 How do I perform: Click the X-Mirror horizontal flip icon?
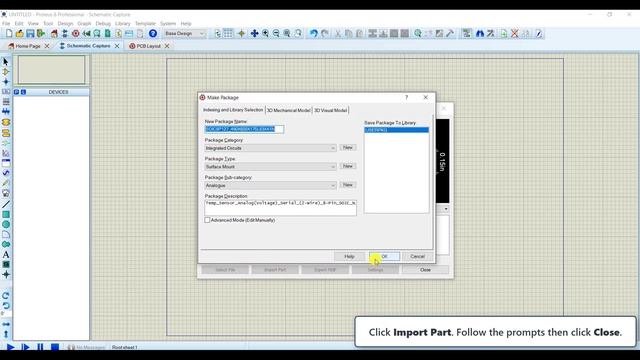(x=6, y=324)
